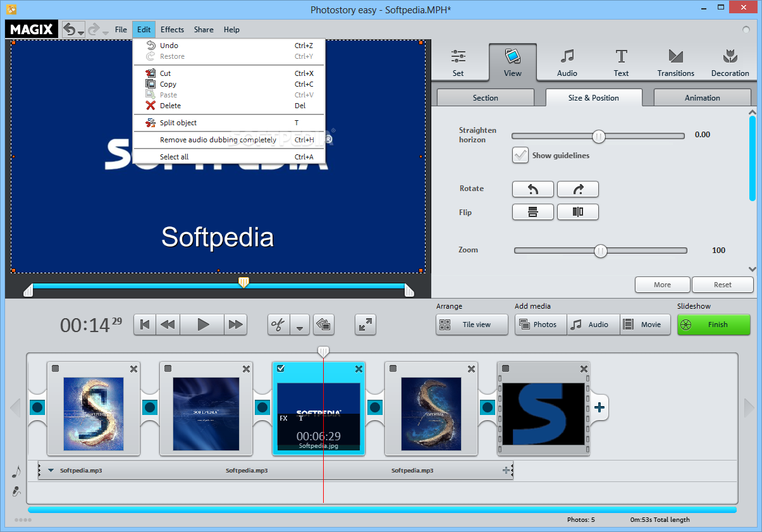Screen dimensions: 762x532
Task: Click the stacked photos icon beside the scissors
Action: [x=324, y=325]
